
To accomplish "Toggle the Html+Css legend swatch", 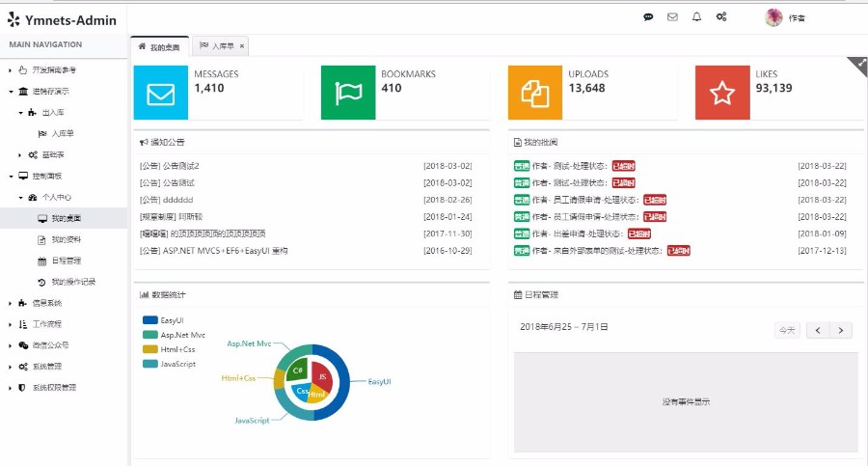I will 150,349.
